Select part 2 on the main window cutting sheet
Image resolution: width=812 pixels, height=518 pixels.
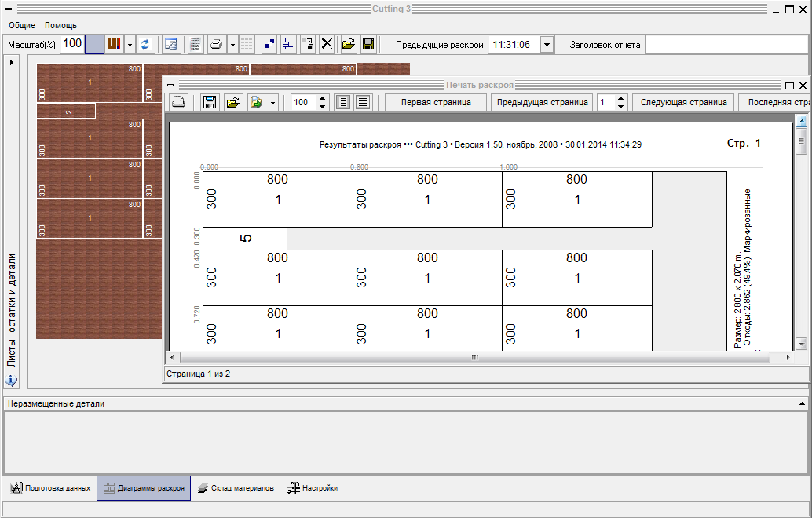[66, 111]
